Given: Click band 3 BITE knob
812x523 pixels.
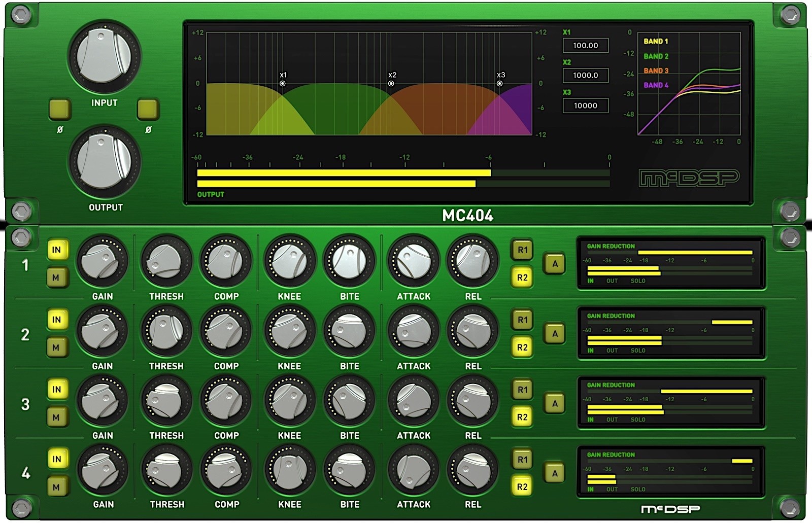Looking at the screenshot, I should coord(349,401).
